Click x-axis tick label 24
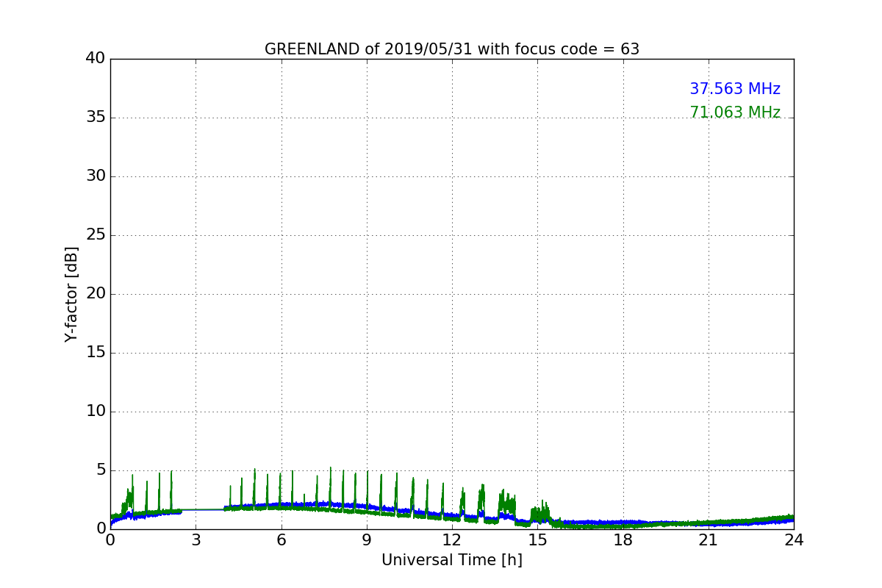This screenshot has height=588, width=882. [794, 540]
